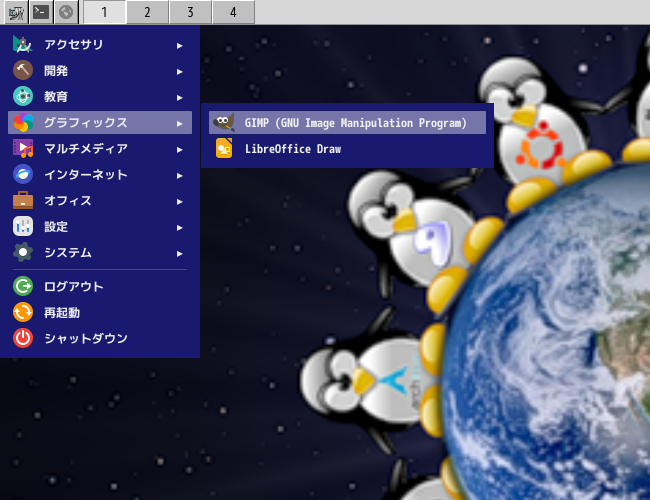The height and width of the screenshot is (500, 650).
Task: Click the インターネット globe icon
Action: [x=23, y=175]
